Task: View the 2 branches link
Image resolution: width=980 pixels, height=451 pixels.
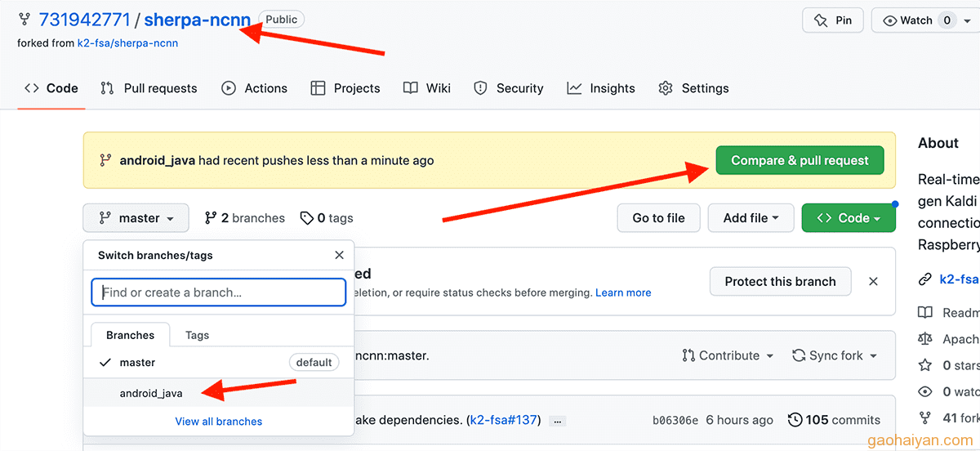Action: pyautogui.click(x=245, y=218)
